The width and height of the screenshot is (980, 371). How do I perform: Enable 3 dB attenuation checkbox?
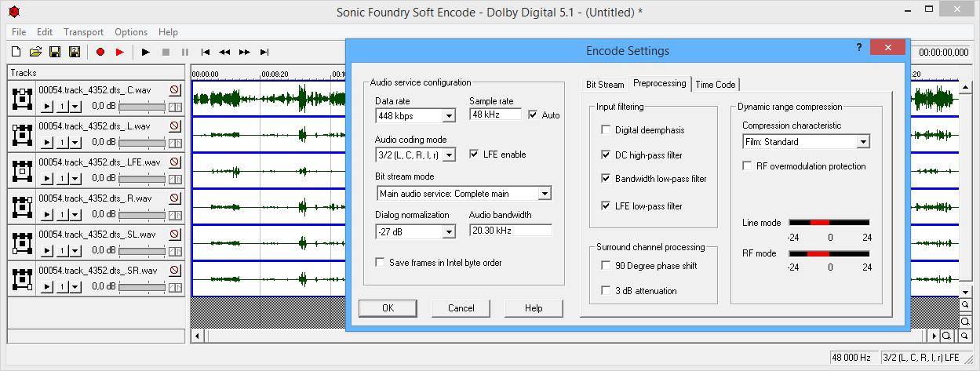point(606,290)
